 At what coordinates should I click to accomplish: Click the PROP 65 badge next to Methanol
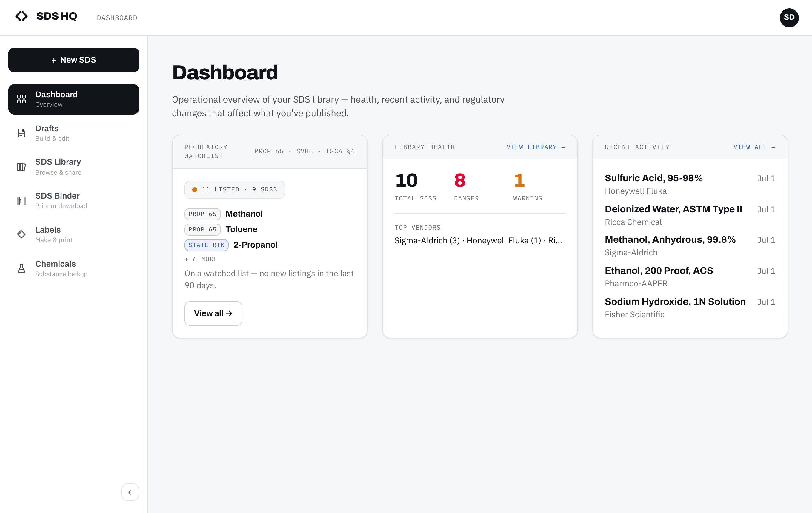pyautogui.click(x=203, y=214)
